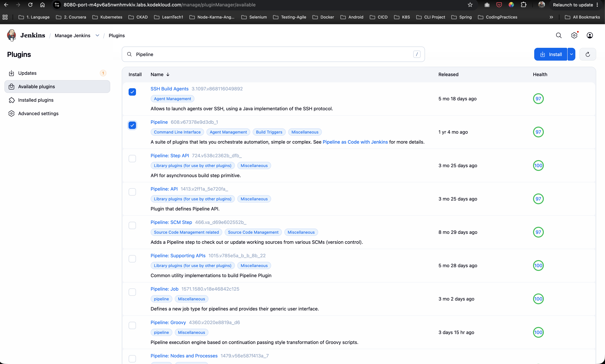This screenshot has width=605, height=364.
Task: Open the camera screenshot extension icon
Action: coord(487,5)
